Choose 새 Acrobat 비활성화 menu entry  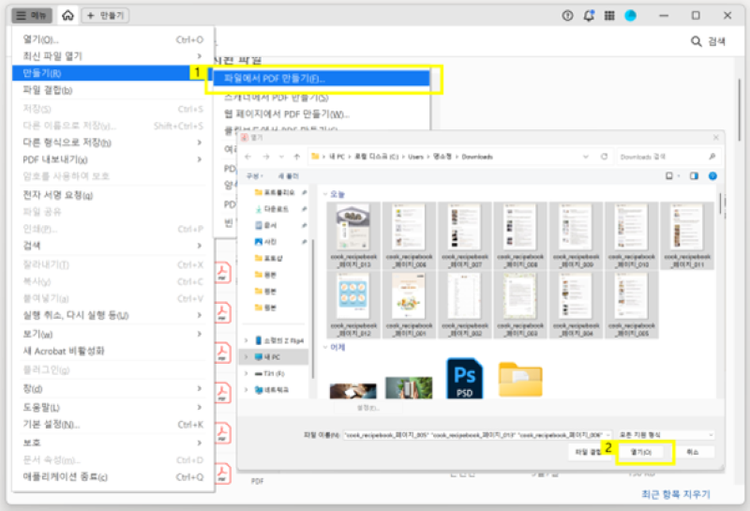pyautogui.click(x=113, y=351)
